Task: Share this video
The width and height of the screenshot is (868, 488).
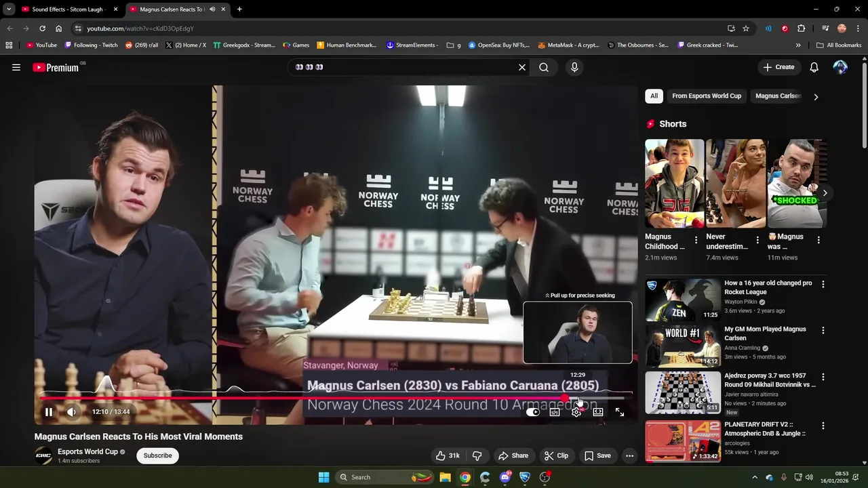Action: pos(513,455)
